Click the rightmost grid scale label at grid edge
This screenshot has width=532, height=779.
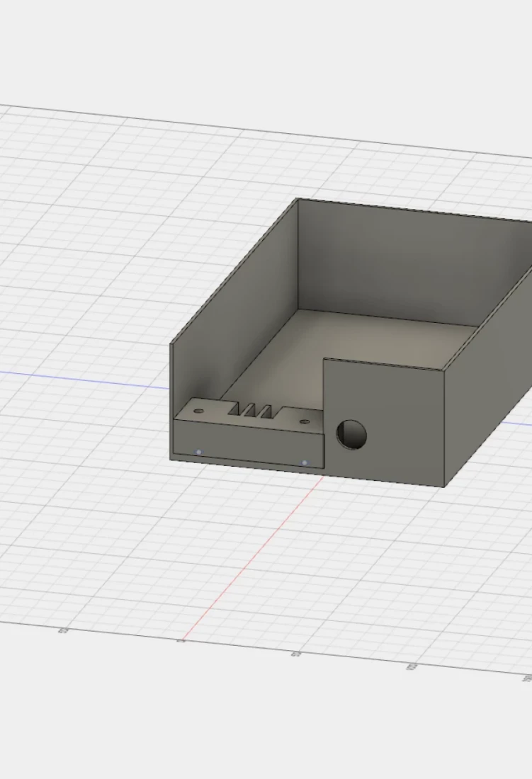(x=526, y=678)
